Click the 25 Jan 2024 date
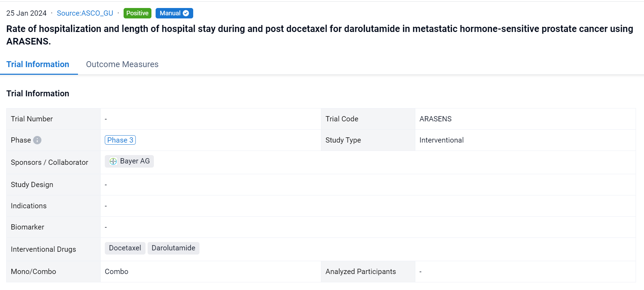 [26, 13]
